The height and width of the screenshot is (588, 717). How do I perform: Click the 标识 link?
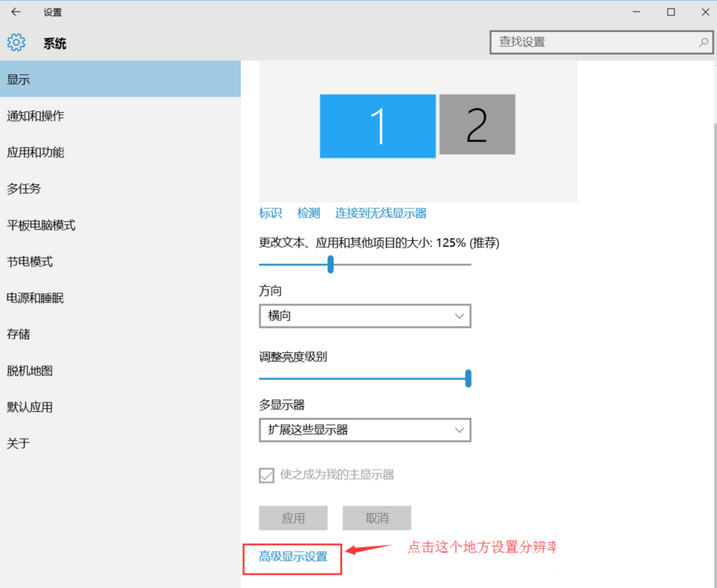point(270,213)
